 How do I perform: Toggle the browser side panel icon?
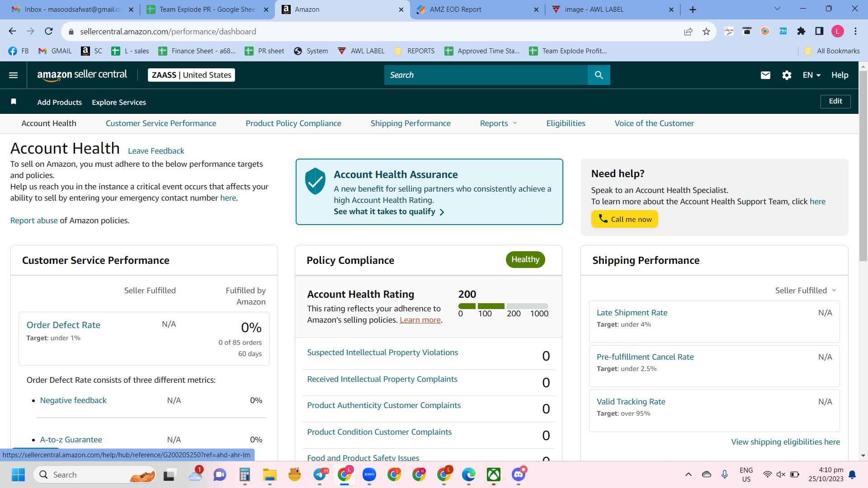(819, 31)
